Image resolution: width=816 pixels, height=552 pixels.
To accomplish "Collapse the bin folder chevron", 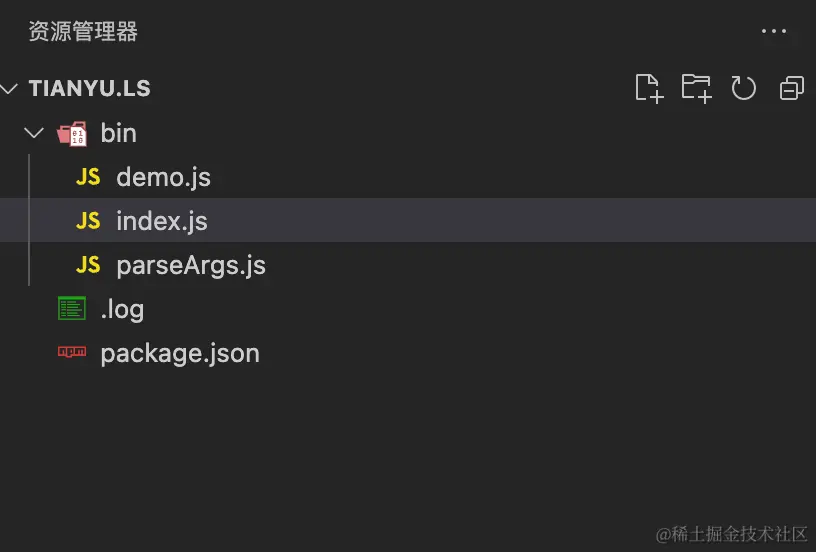I will point(34,133).
